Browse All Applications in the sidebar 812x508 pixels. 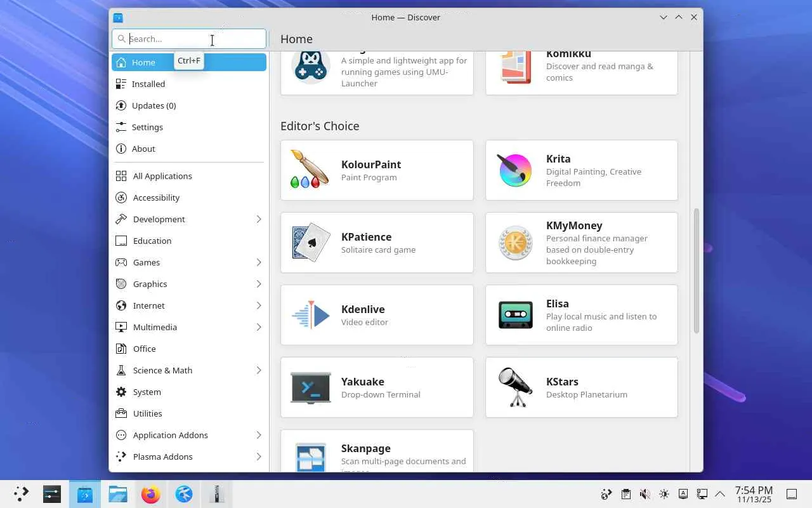pyautogui.click(x=189, y=176)
